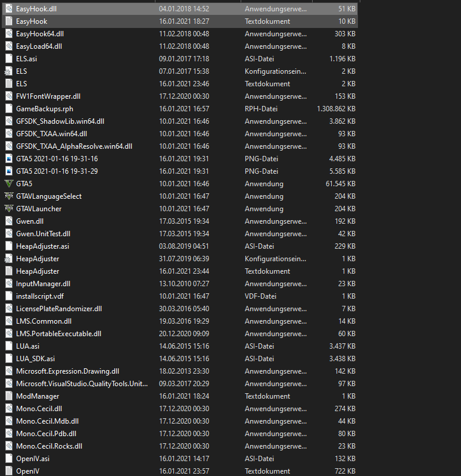
Task: Click the Gwen.dll file icon
Action: (x=9, y=221)
